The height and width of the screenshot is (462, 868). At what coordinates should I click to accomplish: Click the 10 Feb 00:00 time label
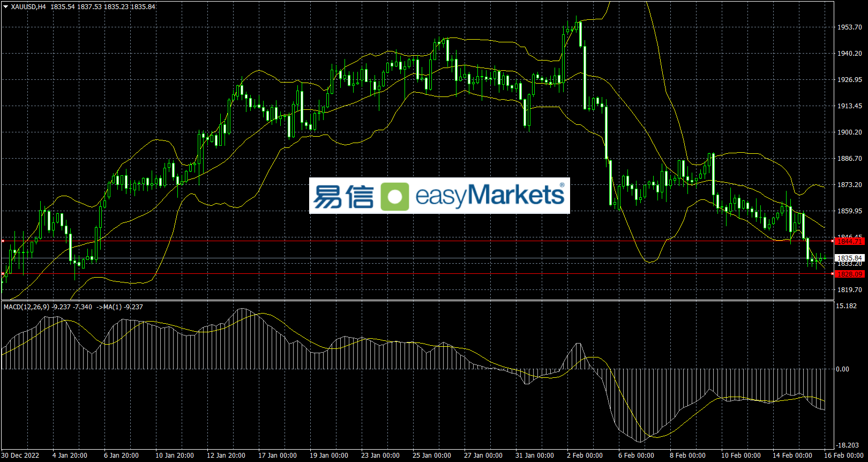tap(741, 456)
